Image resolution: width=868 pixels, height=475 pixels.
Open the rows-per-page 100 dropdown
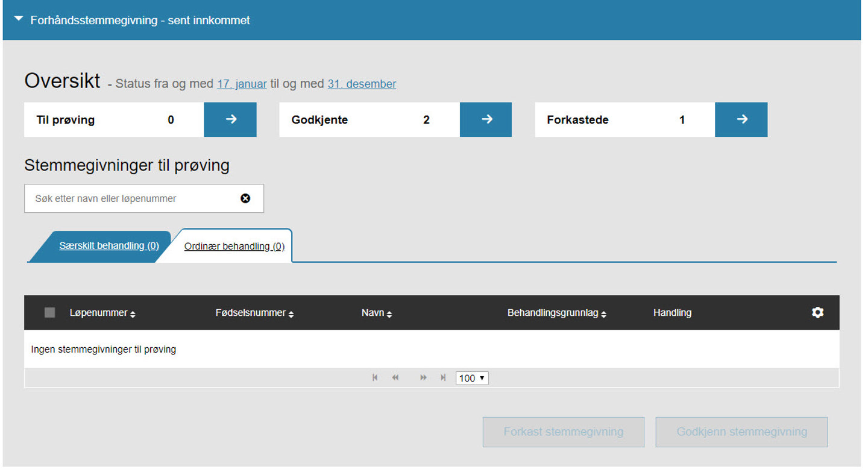[x=472, y=378]
